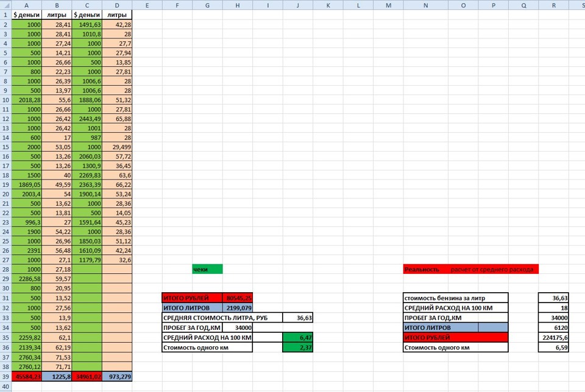Select the cell containing 53,24
The image size is (585, 392).
tap(117, 194)
